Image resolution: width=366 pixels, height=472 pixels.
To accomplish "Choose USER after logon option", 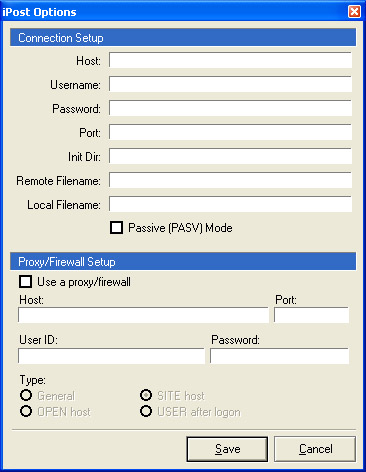I will click(x=146, y=411).
